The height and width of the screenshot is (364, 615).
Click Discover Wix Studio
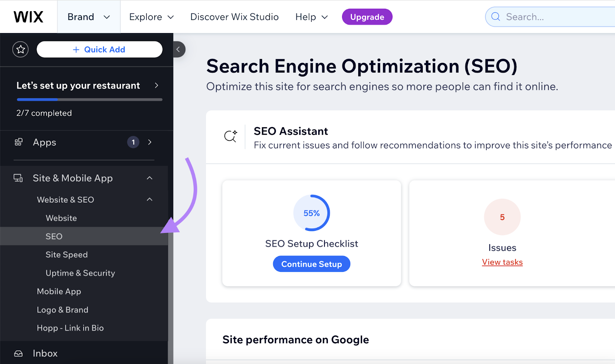234,17
